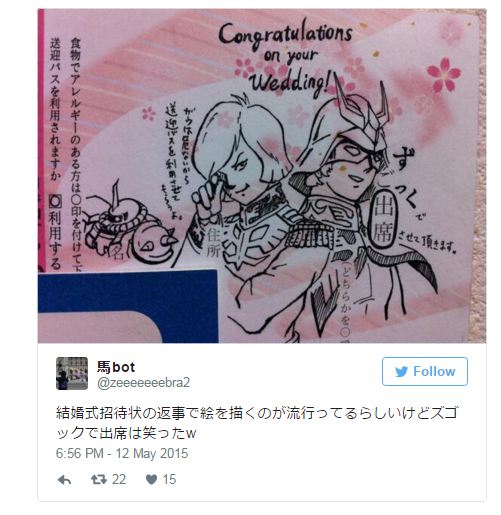Open the 6:56 PM - 12 May 2015 timestamp
Image resolution: width=501 pixels, height=515 pixels.
[122, 453]
